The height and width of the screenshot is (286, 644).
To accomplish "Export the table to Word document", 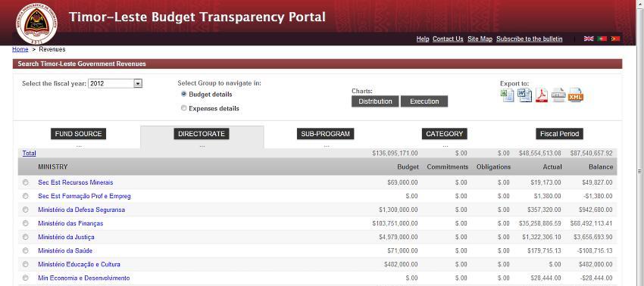I will [524, 95].
